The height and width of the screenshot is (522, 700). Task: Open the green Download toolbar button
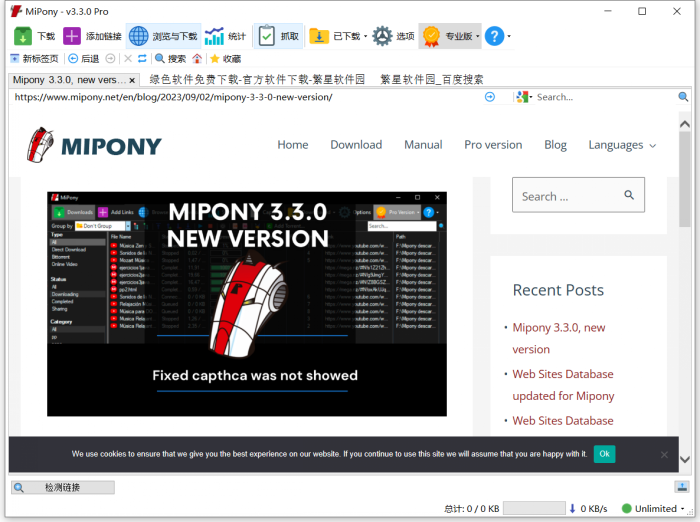pos(34,36)
